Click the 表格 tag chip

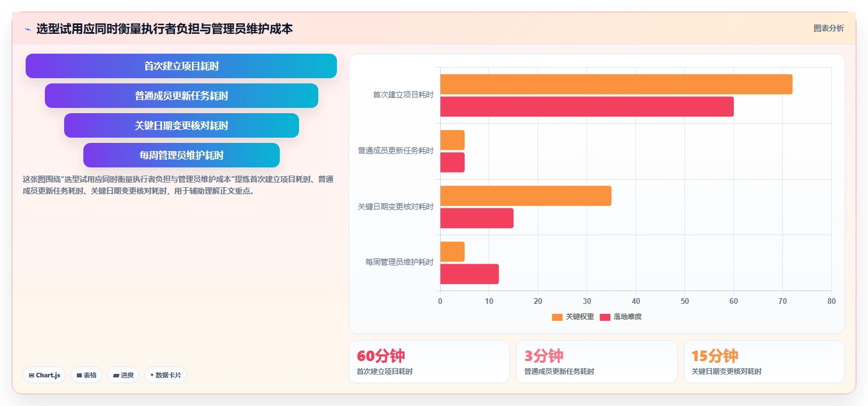[87, 375]
